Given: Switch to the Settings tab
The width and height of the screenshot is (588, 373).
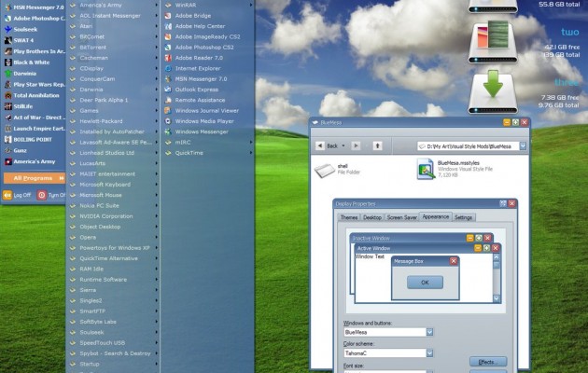Looking at the screenshot, I should pyautogui.click(x=464, y=217).
